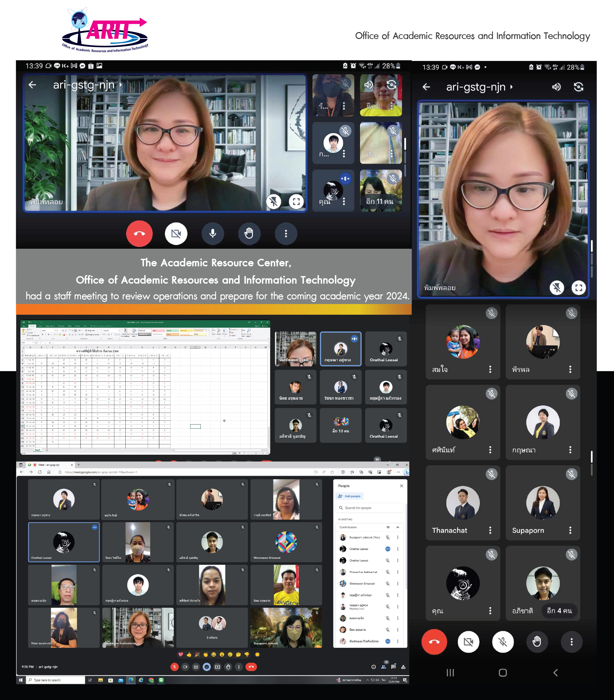
Task: Switch camera using the rotate icon in the phone header
Action: (578, 87)
